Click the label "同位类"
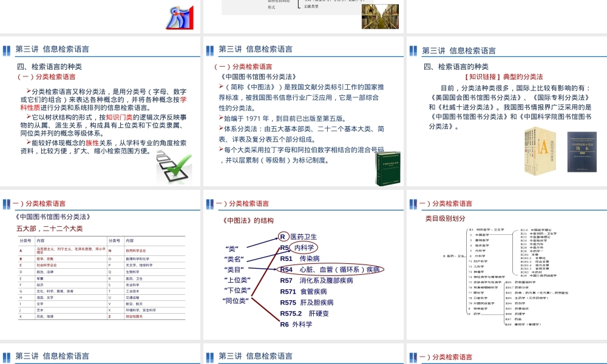The width and height of the screenshot is (607, 364). (x=236, y=300)
